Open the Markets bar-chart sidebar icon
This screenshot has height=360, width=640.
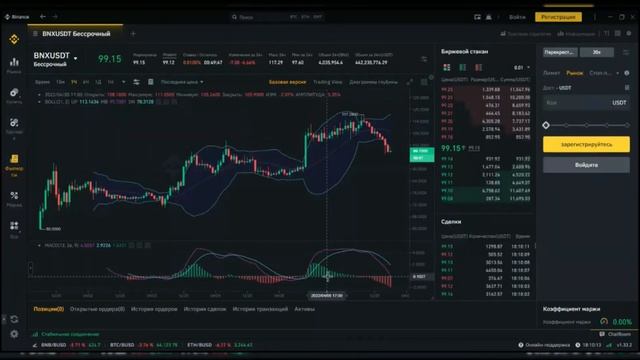14,62
